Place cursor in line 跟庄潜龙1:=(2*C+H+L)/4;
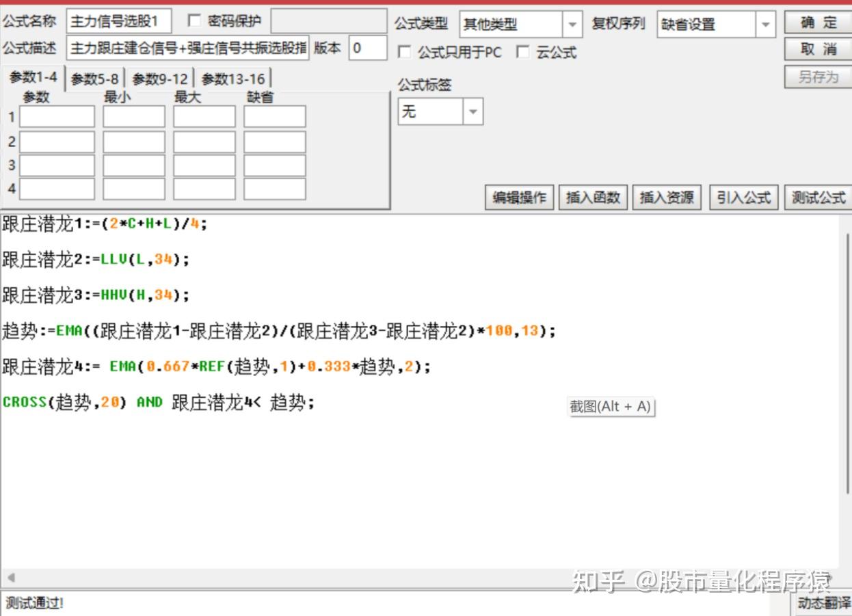Image resolution: width=852 pixels, height=616 pixels. 104,224
